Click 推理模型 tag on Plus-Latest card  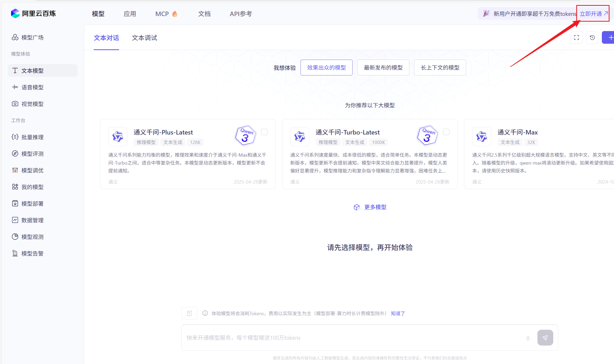click(x=146, y=142)
